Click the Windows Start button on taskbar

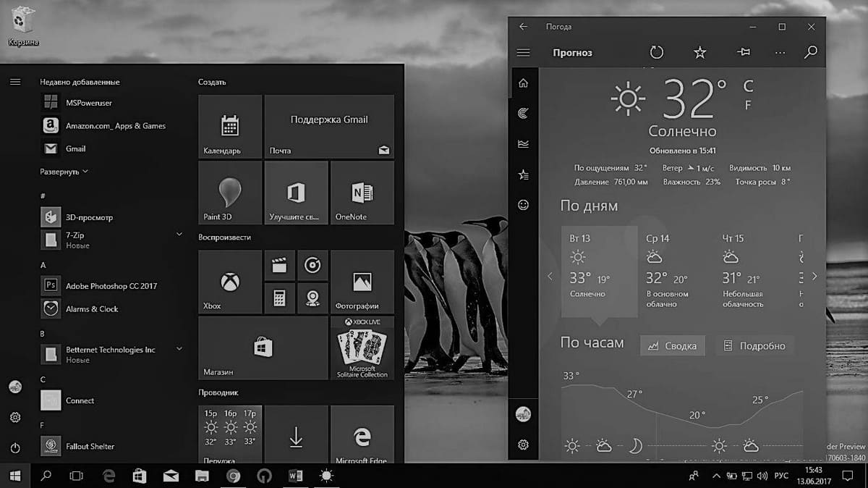click(15, 476)
